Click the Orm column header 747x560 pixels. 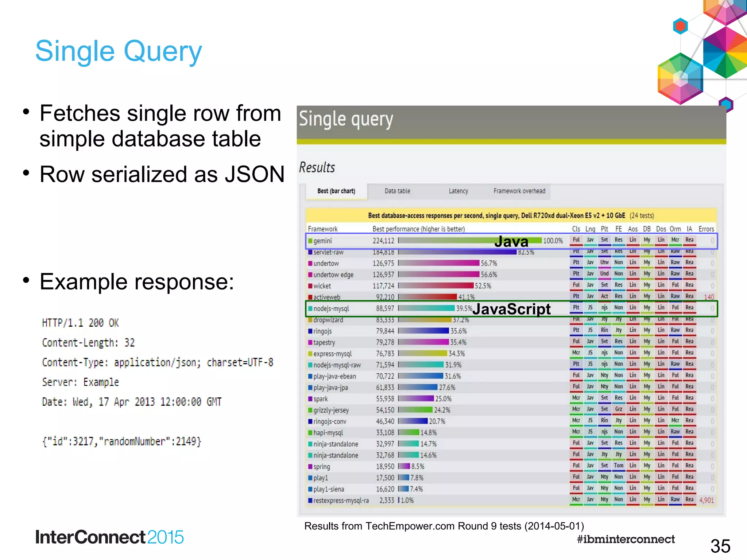coord(675,229)
